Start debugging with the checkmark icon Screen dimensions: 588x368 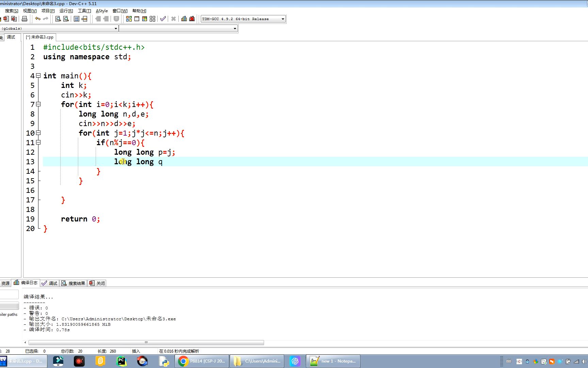(x=163, y=19)
